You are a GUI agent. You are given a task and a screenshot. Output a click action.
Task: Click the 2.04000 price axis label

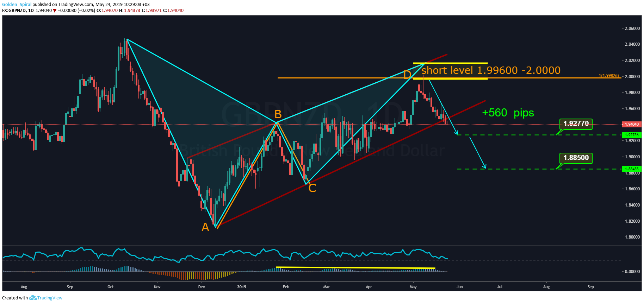tap(632, 44)
